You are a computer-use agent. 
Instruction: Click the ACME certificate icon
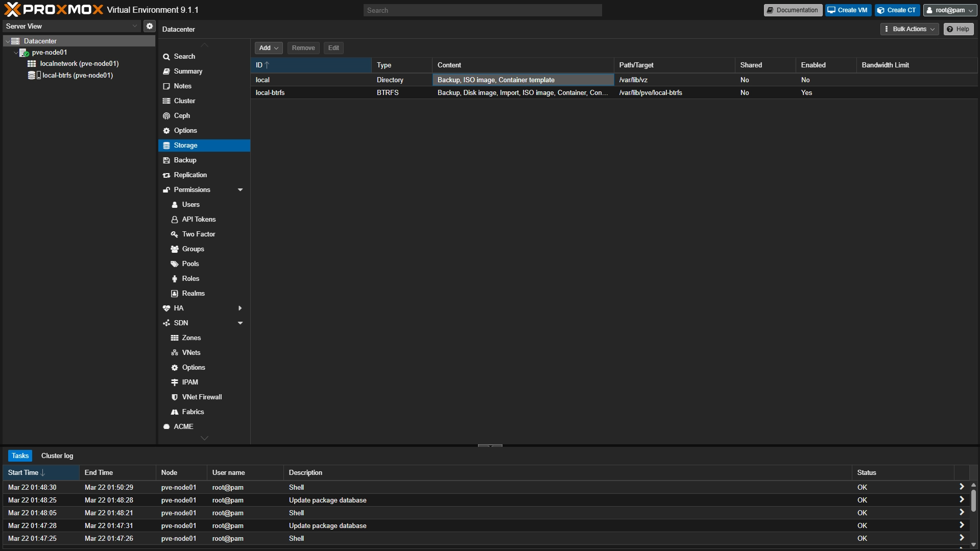pos(166,427)
